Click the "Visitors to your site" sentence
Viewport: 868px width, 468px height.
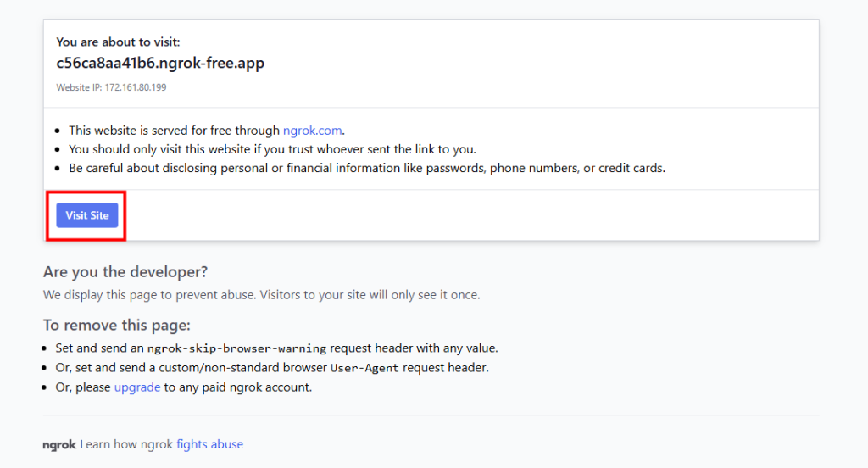tap(370, 295)
